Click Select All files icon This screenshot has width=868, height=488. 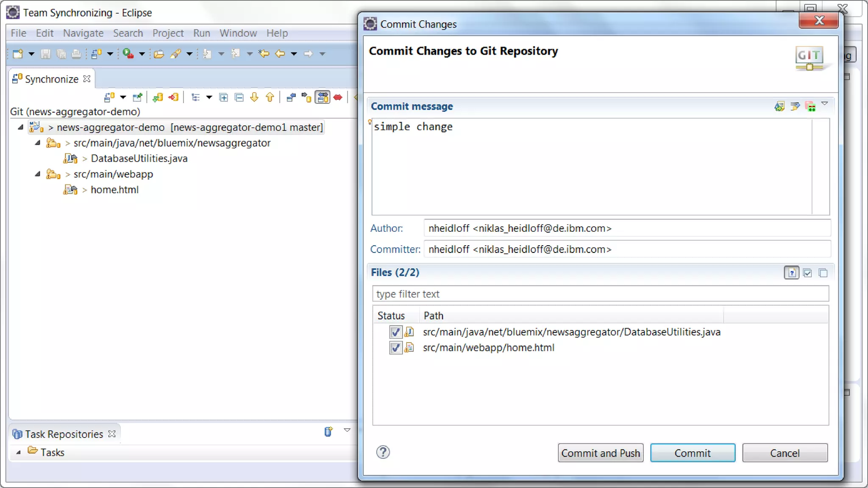pos(807,273)
